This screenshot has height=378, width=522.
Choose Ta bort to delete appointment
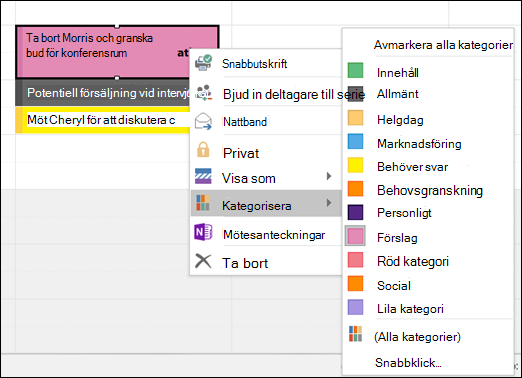pos(266,263)
